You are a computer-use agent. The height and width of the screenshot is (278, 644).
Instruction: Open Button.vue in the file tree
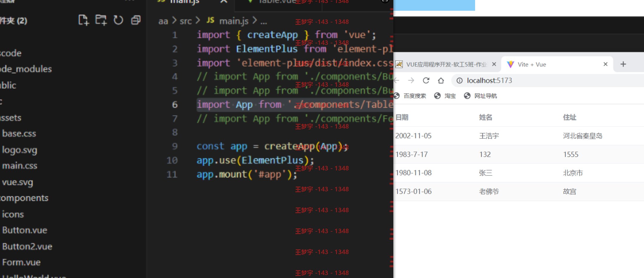[25, 230]
